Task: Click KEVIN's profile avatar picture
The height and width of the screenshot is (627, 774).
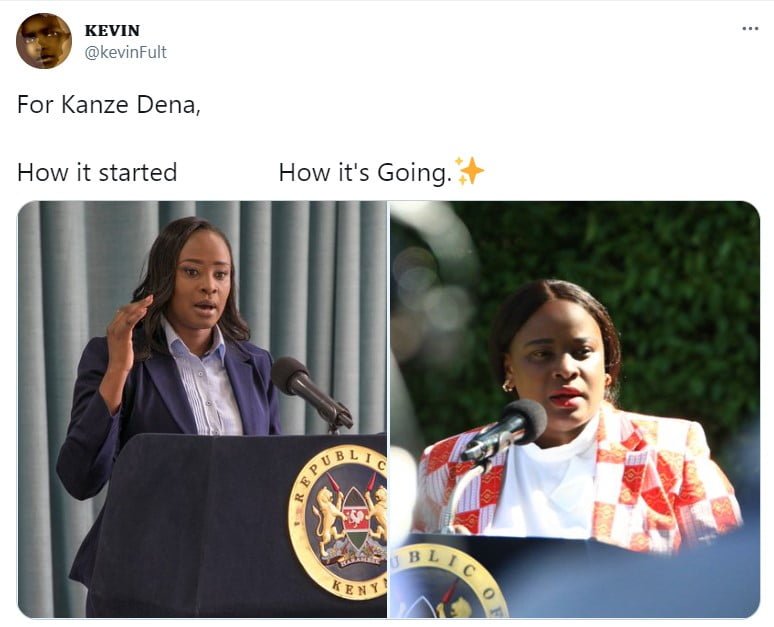Action: click(x=44, y=41)
